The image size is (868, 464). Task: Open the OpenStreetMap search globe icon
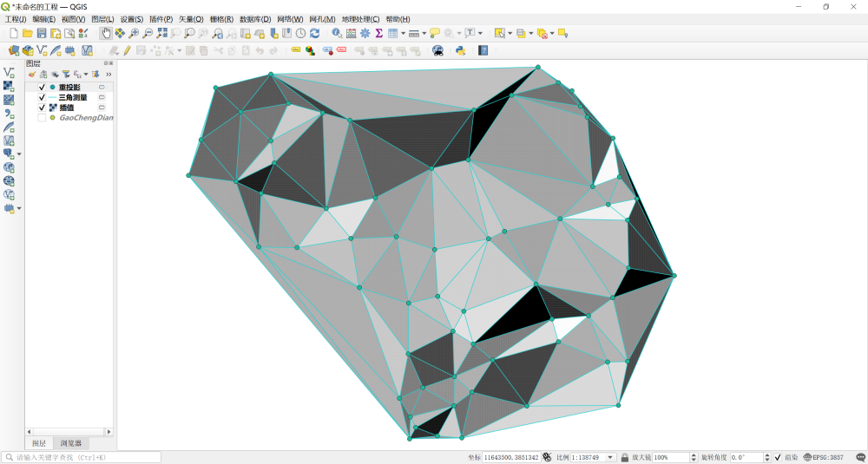click(437, 50)
